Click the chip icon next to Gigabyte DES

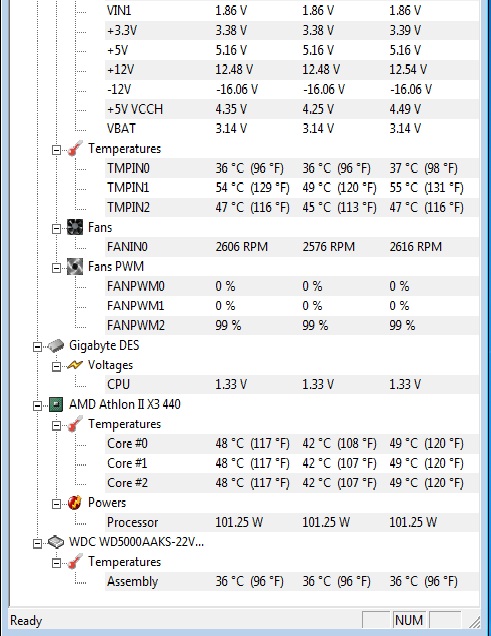(56, 346)
